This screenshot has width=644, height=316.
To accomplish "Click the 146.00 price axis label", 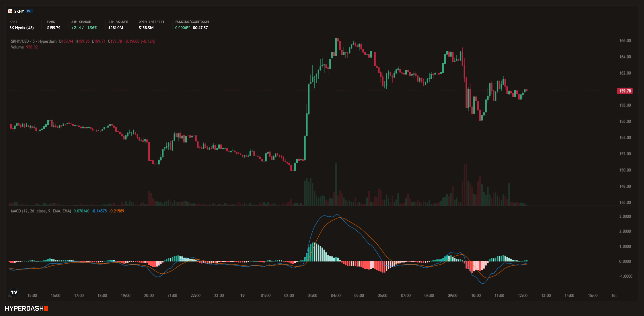I will coord(625,203).
